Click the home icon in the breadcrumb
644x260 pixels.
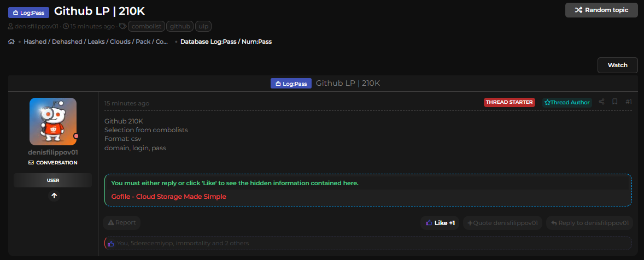(x=11, y=42)
